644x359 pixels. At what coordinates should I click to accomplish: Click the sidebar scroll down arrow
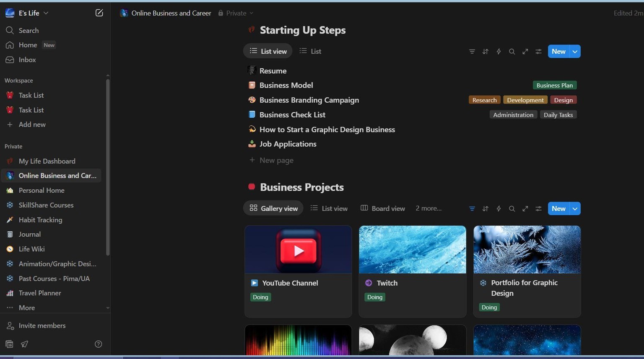point(108,308)
